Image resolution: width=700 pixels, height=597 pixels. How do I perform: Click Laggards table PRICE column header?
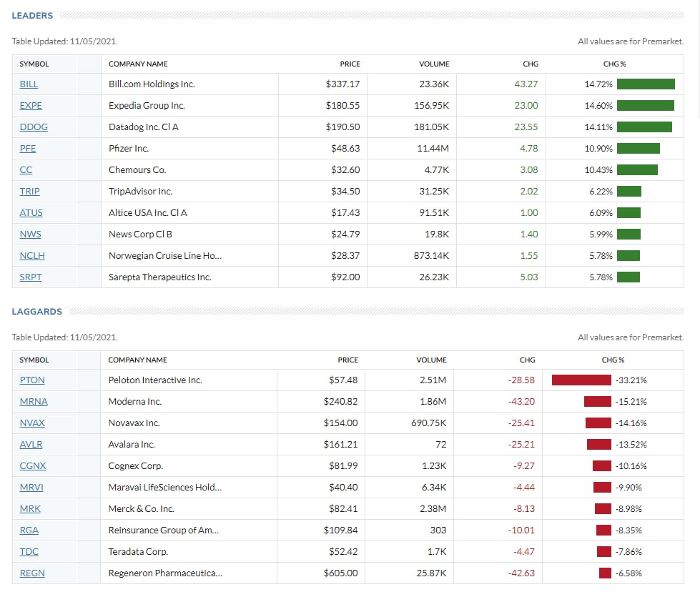(x=348, y=360)
